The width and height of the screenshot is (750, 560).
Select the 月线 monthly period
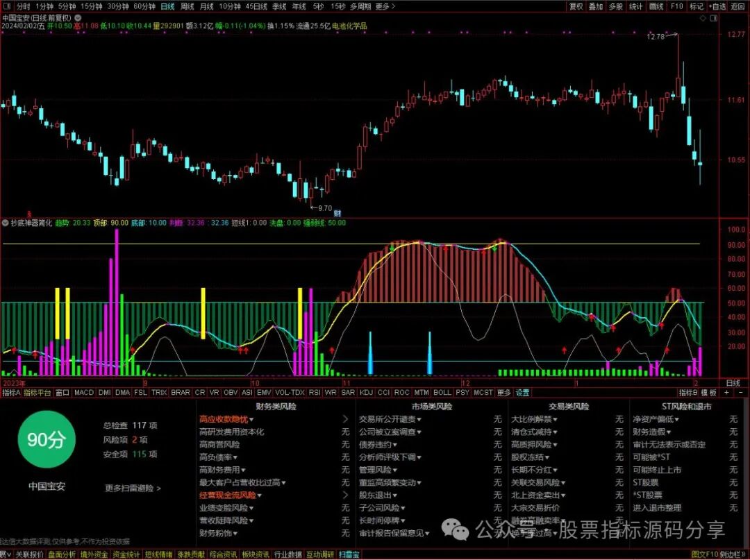pos(207,6)
